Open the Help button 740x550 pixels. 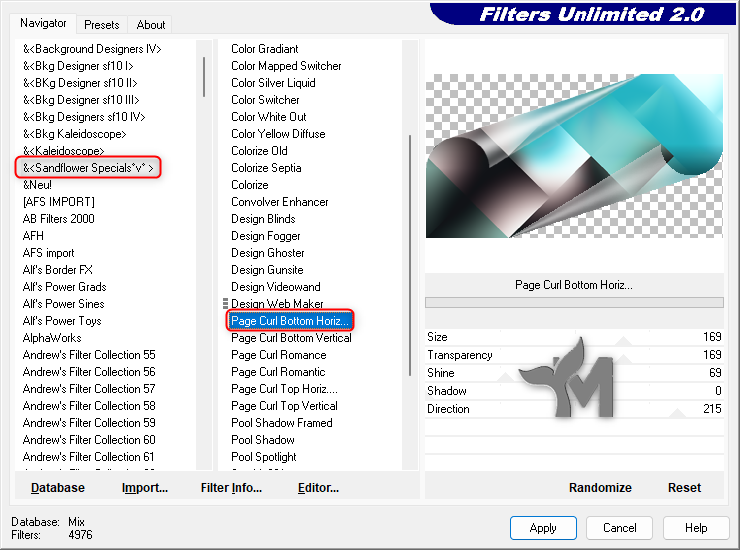(x=696, y=528)
